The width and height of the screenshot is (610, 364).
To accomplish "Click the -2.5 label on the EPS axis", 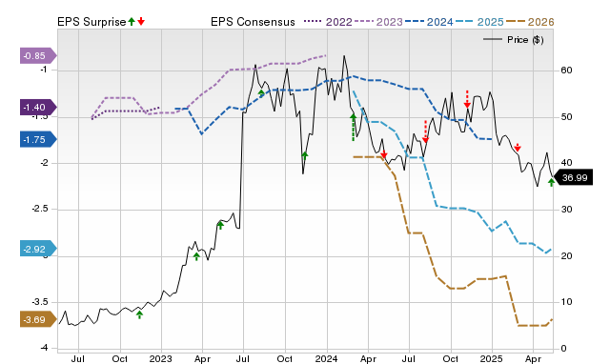I will click(40, 209).
